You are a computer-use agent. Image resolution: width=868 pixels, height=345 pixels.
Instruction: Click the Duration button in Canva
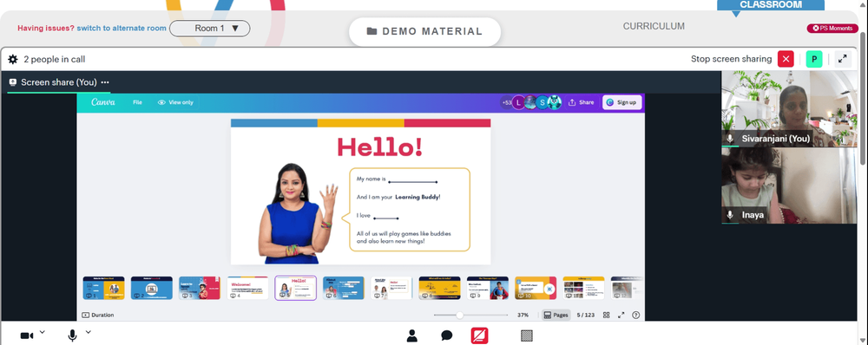click(x=98, y=316)
